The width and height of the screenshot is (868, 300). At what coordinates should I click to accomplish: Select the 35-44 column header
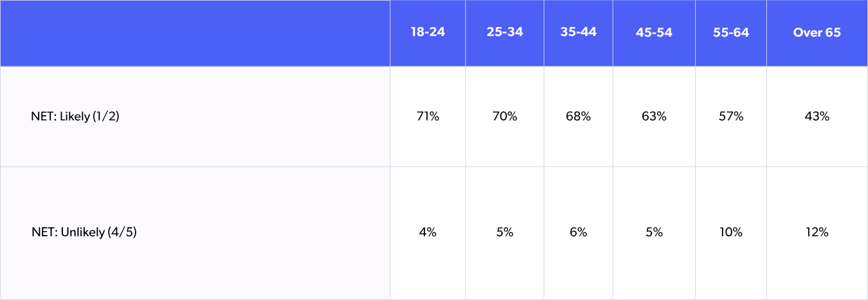tap(578, 33)
